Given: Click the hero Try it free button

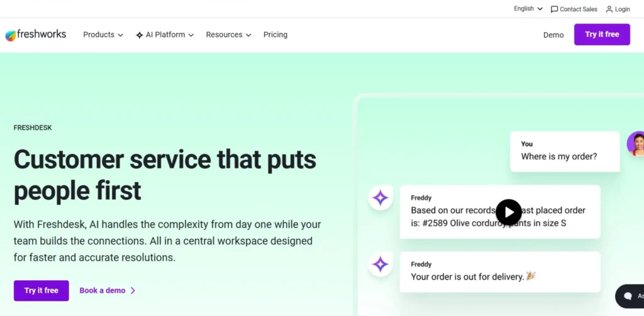Looking at the screenshot, I should tap(41, 290).
